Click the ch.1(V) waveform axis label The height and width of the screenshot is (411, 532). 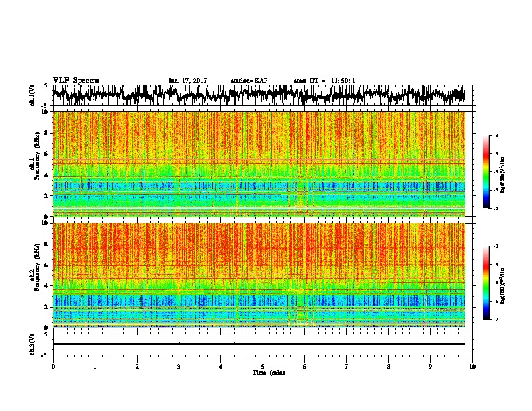point(32,95)
